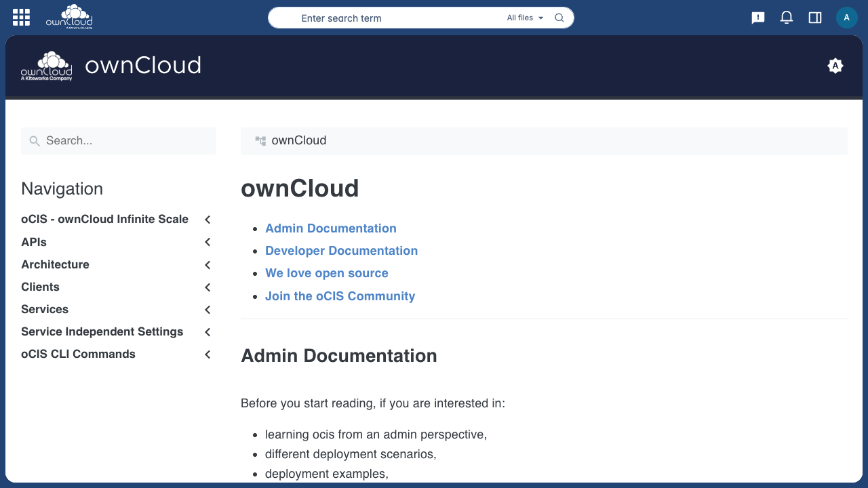Expand the Clients section chevron
The width and height of the screenshot is (868, 488).
point(208,287)
